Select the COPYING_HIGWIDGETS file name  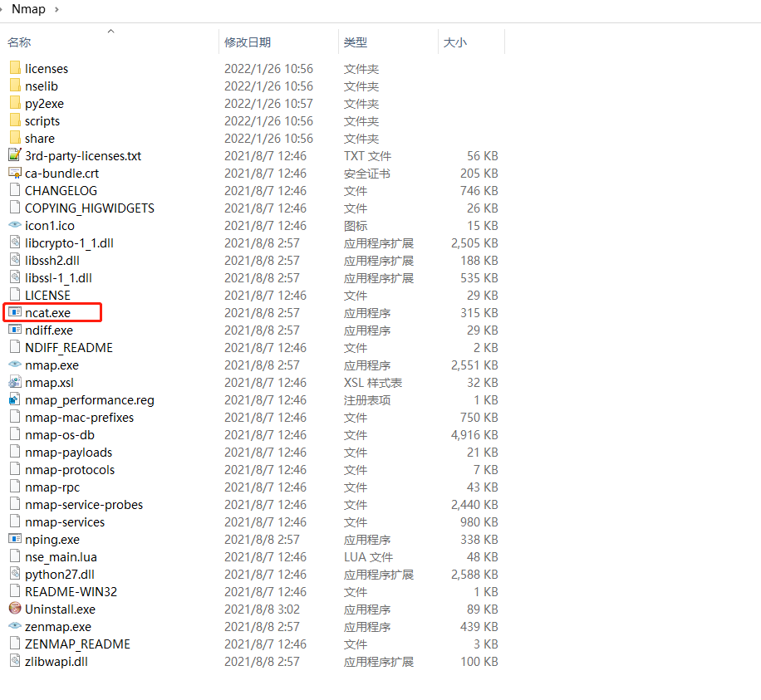90,208
